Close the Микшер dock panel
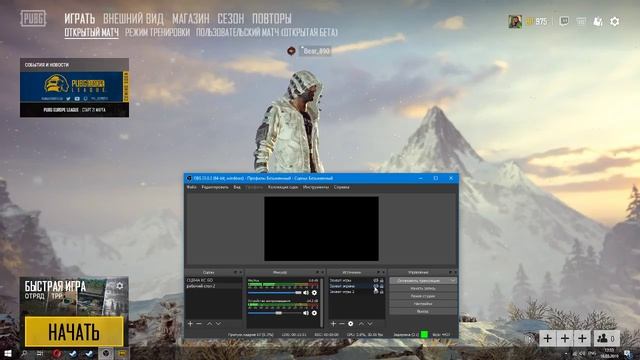640x360 pixels. click(322, 272)
